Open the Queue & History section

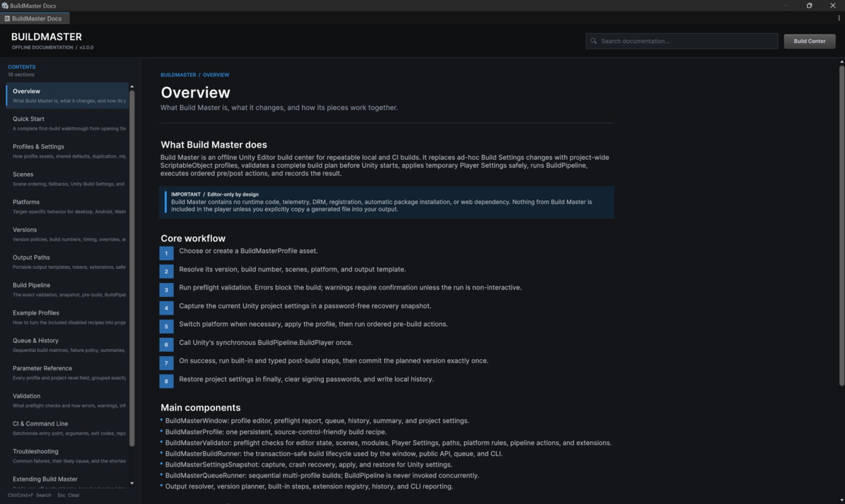[x=67, y=344]
